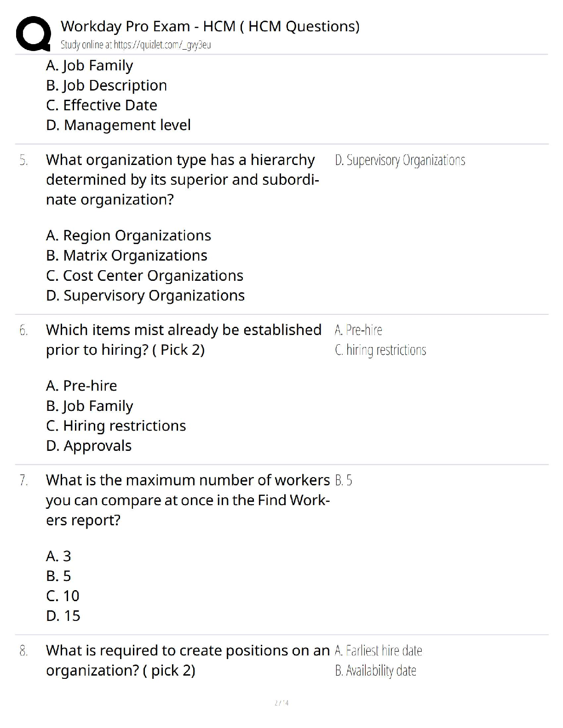Select A. Region Organizations option
563x728 pixels.
(128, 236)
